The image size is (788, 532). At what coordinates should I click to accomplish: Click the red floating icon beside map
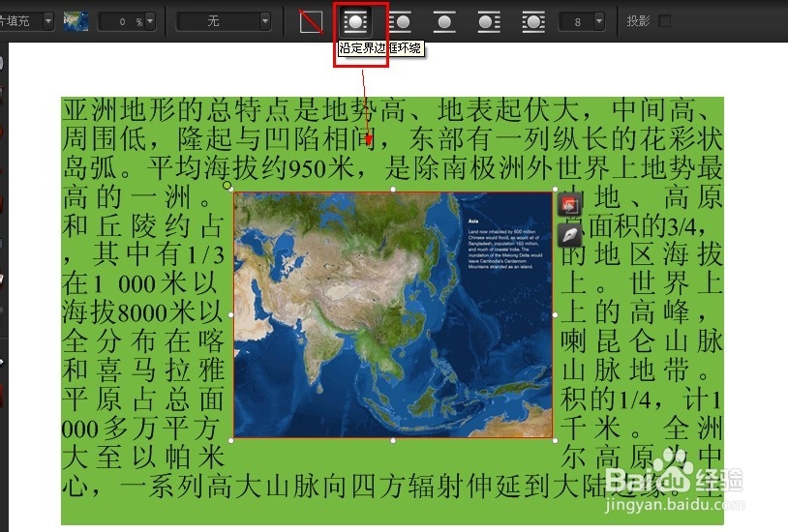(x=570, y=205)
